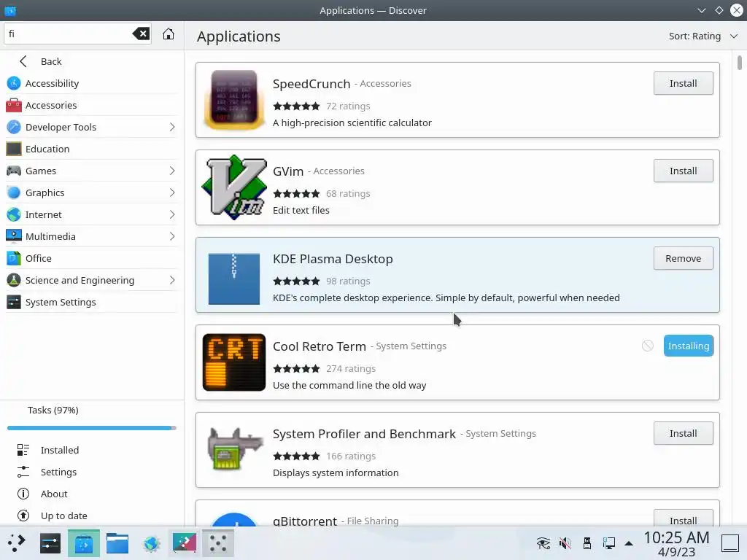Viewport: 747px width, 560px height.
Task: Show hidden system tray icons
Action: [629, 543]
